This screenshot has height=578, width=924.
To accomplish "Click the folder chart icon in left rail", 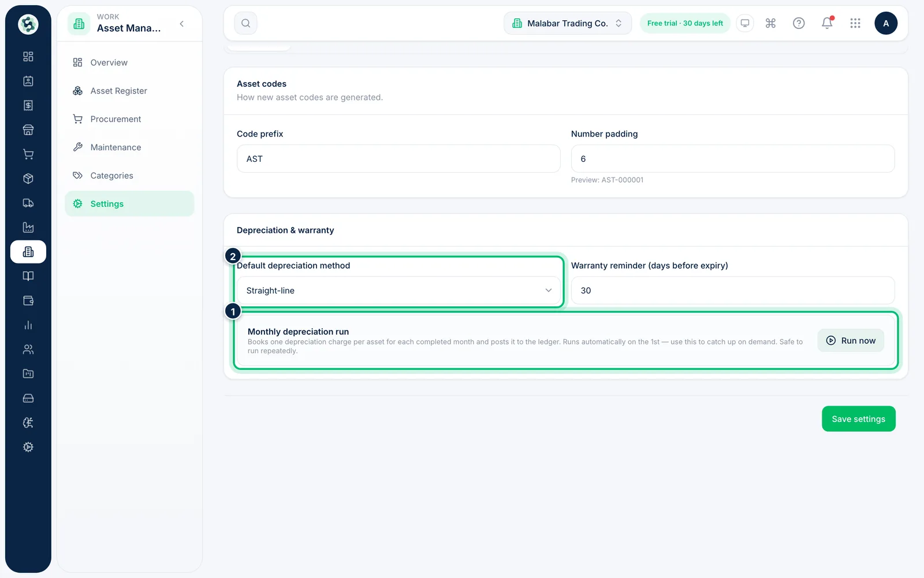I will pos(28,374).
